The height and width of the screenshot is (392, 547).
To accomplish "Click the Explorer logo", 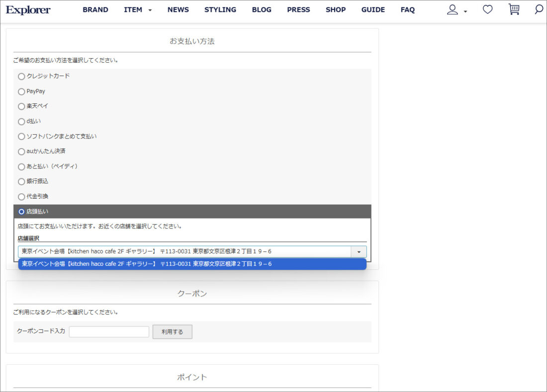I will (x=28, y=10).
